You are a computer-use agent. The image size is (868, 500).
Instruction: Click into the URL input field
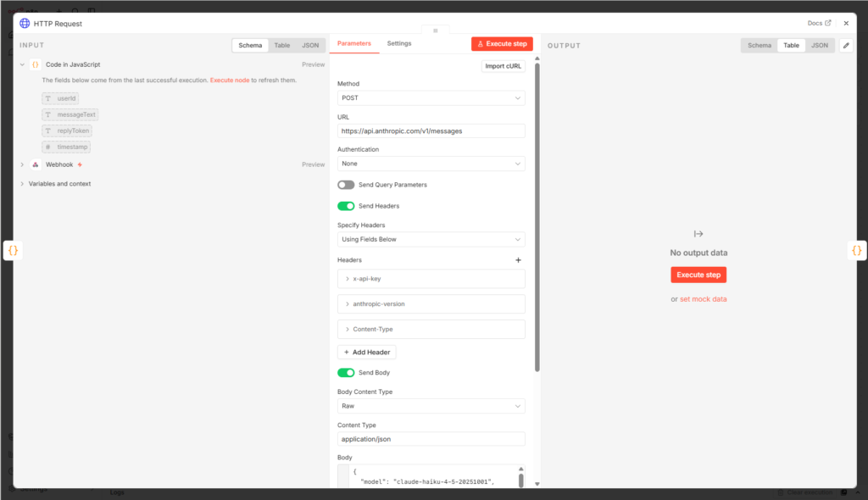(431, 131)
